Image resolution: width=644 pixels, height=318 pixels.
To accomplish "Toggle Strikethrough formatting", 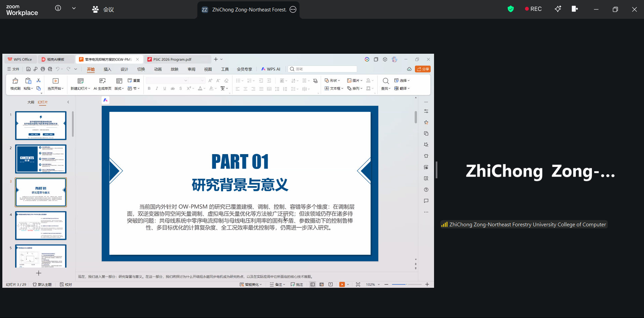I will click(x=173, y=89).
